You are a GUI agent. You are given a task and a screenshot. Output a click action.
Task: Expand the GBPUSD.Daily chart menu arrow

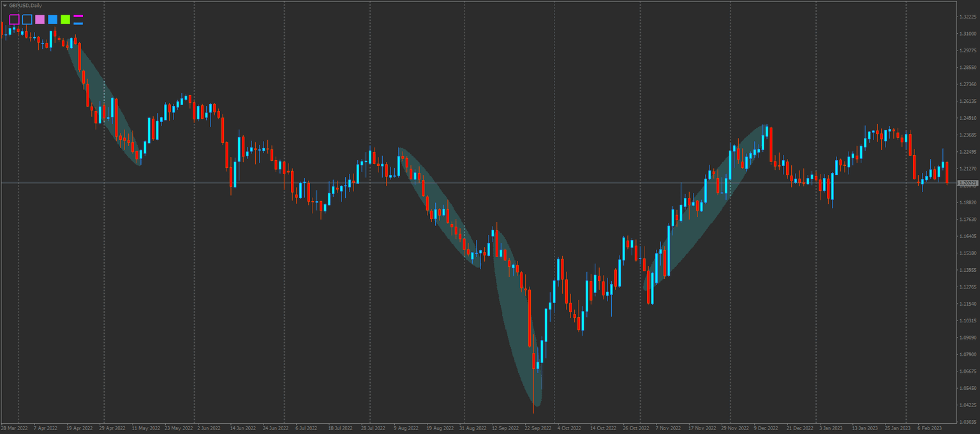click(x=4, y=5)
